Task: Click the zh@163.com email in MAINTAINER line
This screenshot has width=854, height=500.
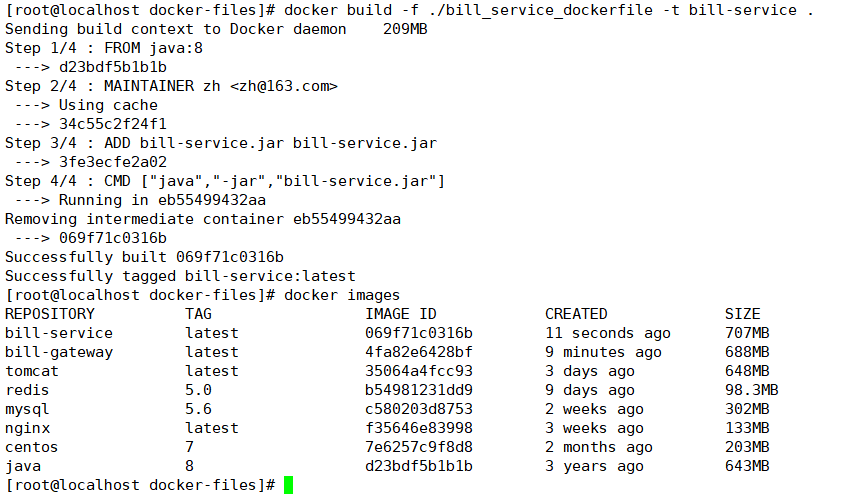Action: click(x=284, y=86)
